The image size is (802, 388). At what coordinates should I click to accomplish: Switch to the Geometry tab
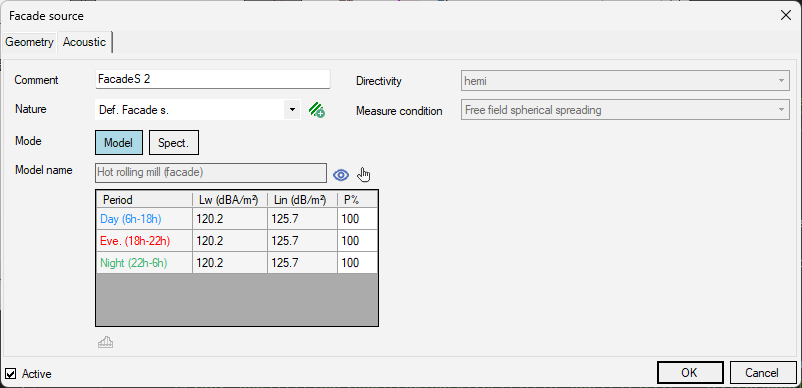pos(29,42)
